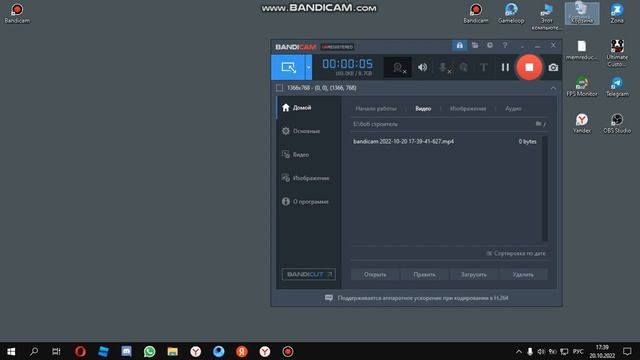
Task: Select the FPS Monitor desktop icon
Action: point(582,87)
